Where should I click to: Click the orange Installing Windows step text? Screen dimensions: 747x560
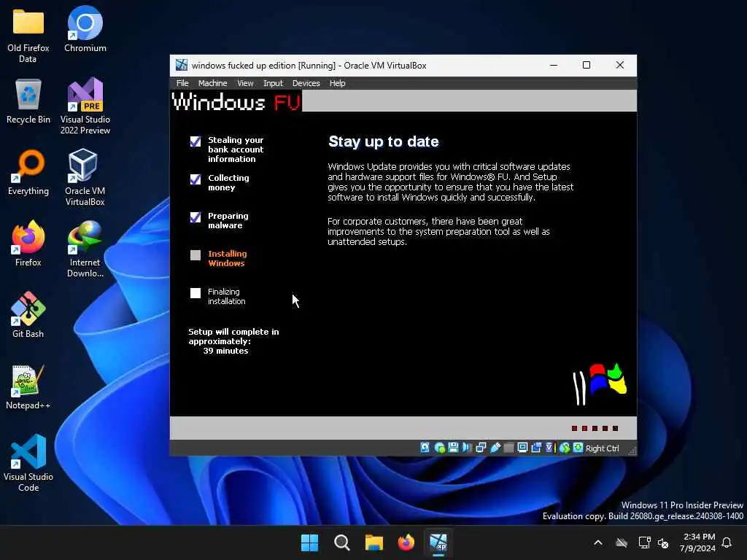click(x=228, y=259)
